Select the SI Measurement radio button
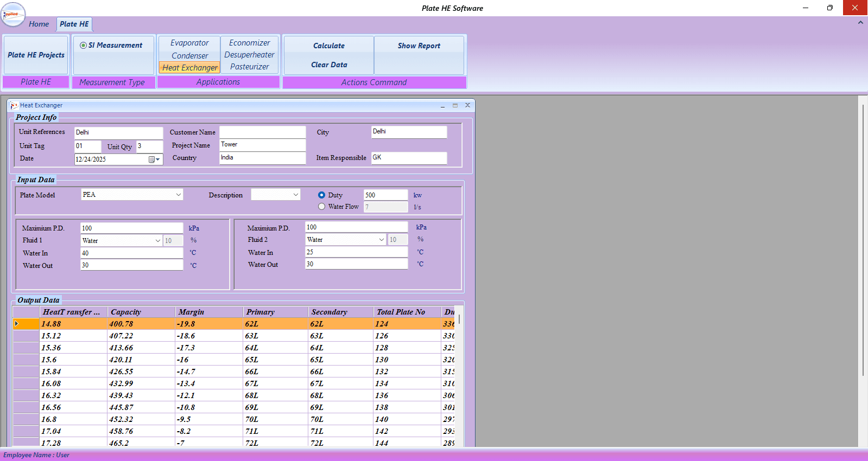This screenshot has width=868, height=461. (83, 46)
